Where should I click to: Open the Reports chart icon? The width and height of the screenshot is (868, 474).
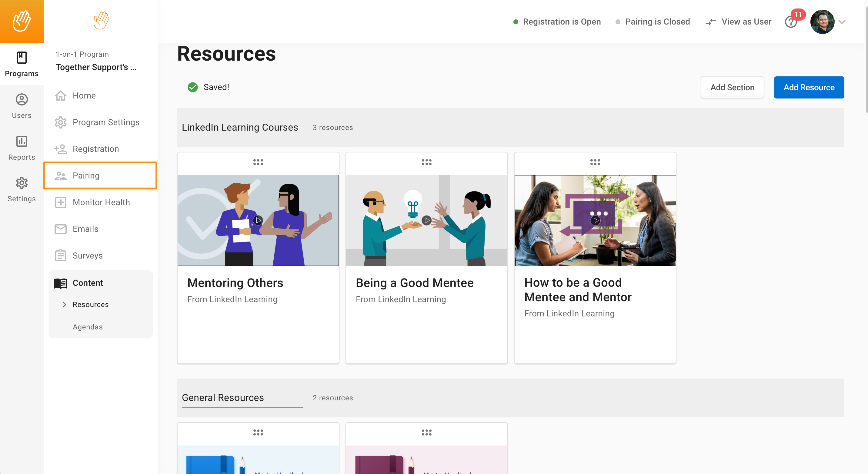[22, 141]
